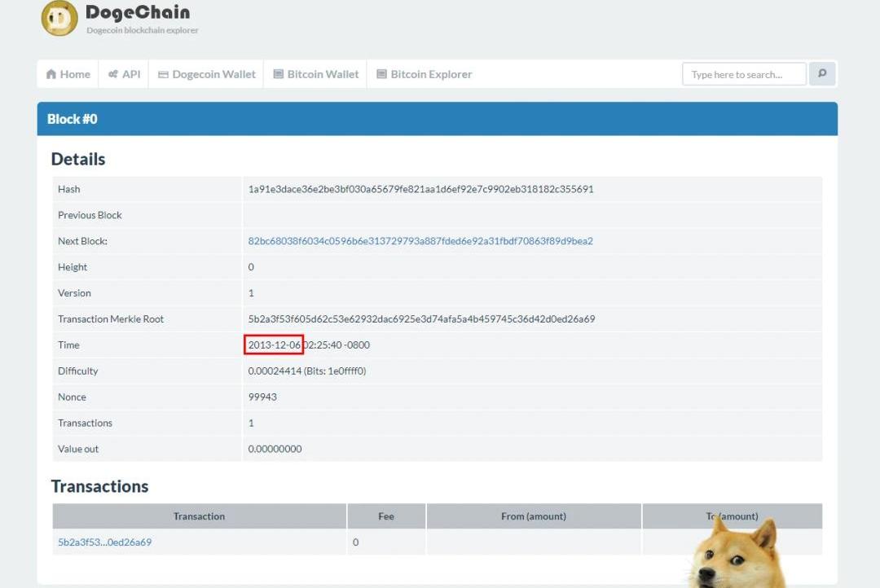Click the Bitcoin Wallet icon

pyautogui.click(x=279, y=74)
